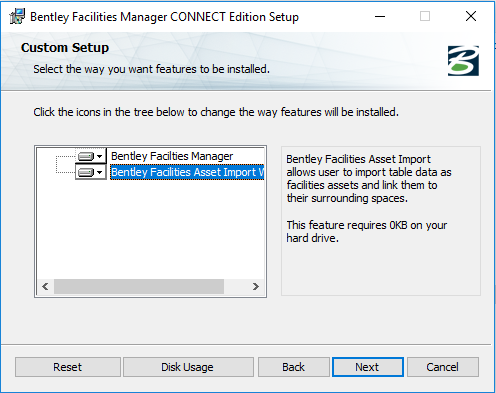The height and width of the screenshot is (393, 496).
Task: Close the setup window
Action: click(x=471, y=16)
